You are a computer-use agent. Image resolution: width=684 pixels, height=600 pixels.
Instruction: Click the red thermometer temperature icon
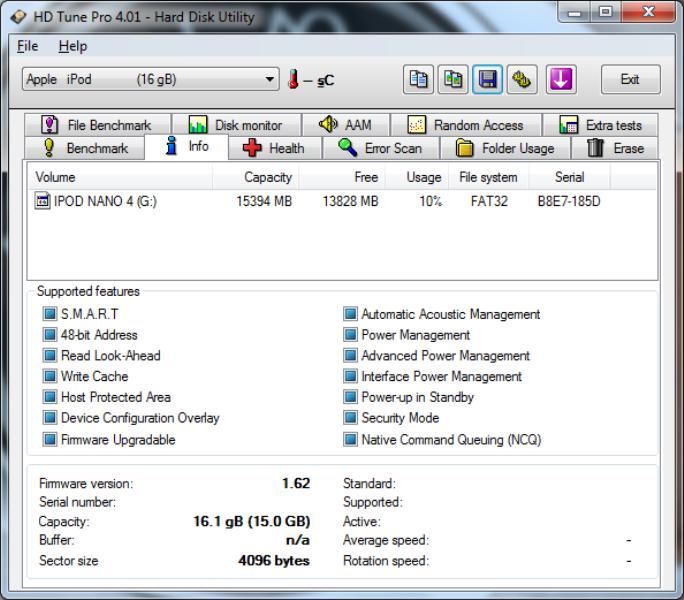pos(294,80)
